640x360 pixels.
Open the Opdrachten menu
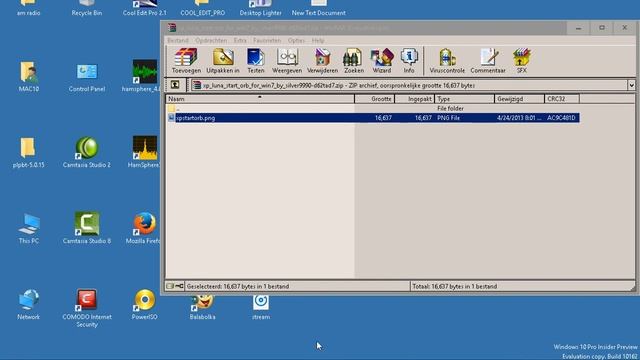click(211, 40)
